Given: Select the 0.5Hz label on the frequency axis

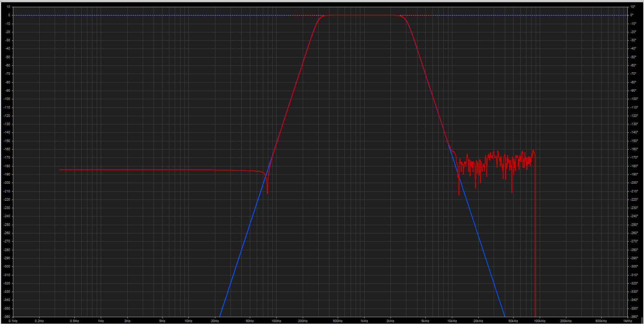Looking at the screenshot, I should [74, 321].
